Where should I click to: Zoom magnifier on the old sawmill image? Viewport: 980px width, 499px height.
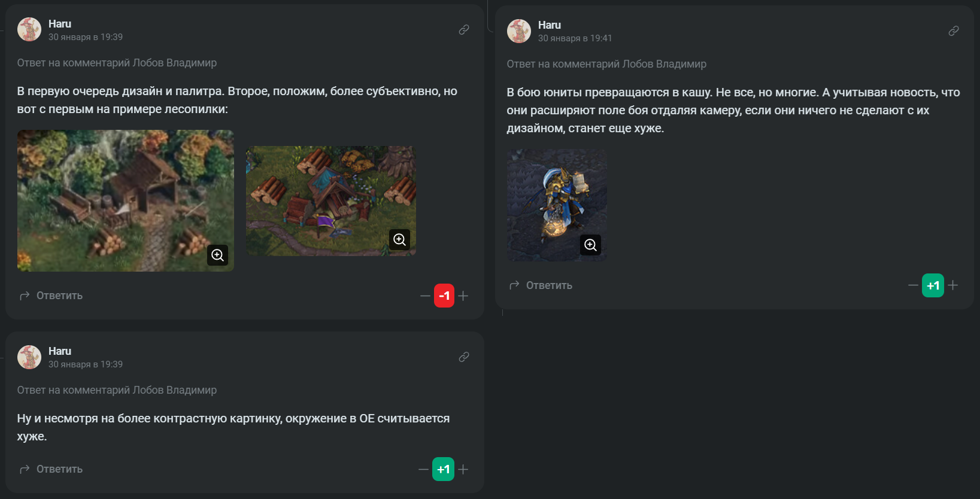coord(218,255)
